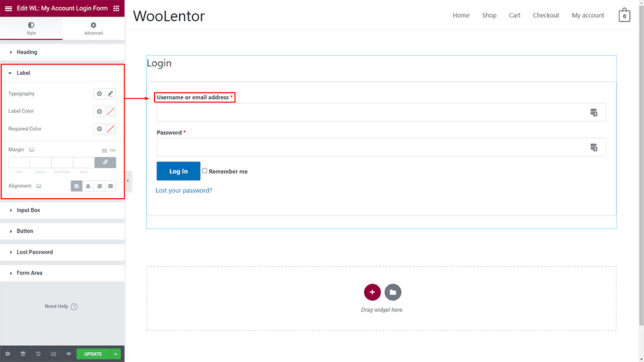The width and height of the screenshot is (644, 362).
Task: Click the Lost your password link
Action: tap(184, 191)
